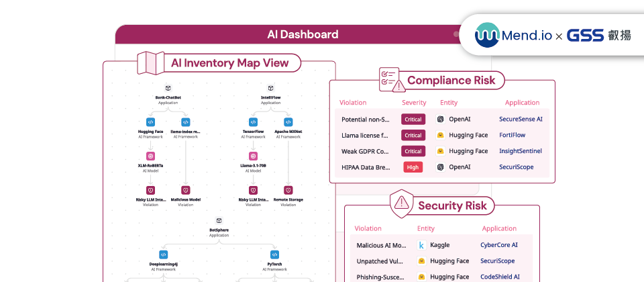Click Application column header in Compliance Risk

coord(523,103)
